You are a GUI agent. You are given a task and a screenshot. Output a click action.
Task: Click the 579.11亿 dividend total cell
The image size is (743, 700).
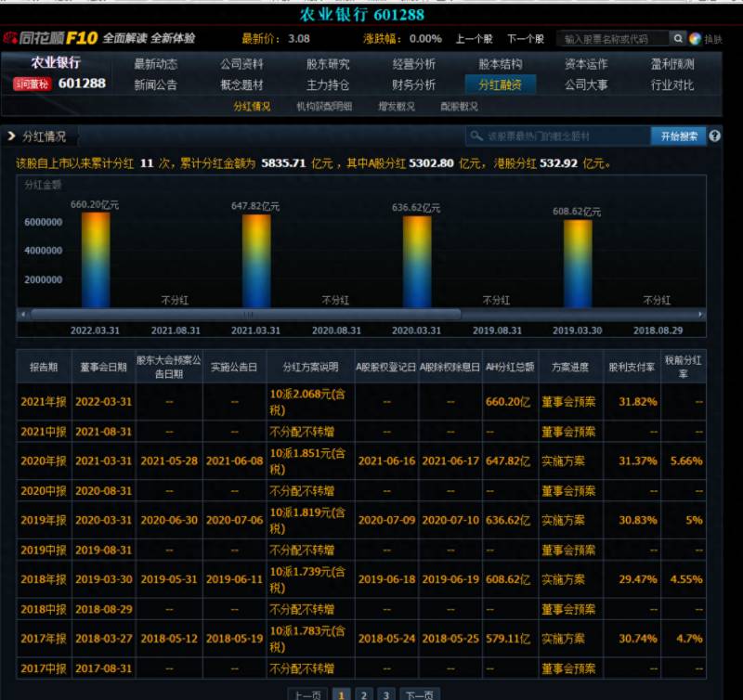[x=508, y=639]
